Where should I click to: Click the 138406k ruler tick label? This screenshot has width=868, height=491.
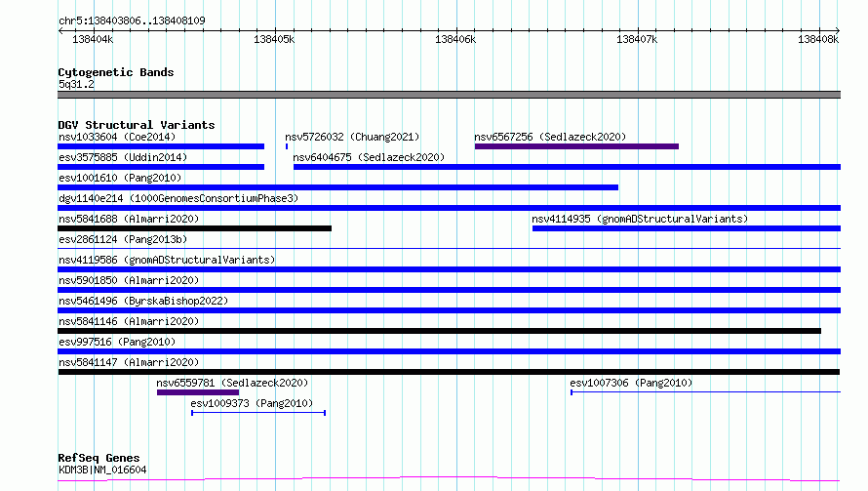pyautogui.click(x=455, y=39)
